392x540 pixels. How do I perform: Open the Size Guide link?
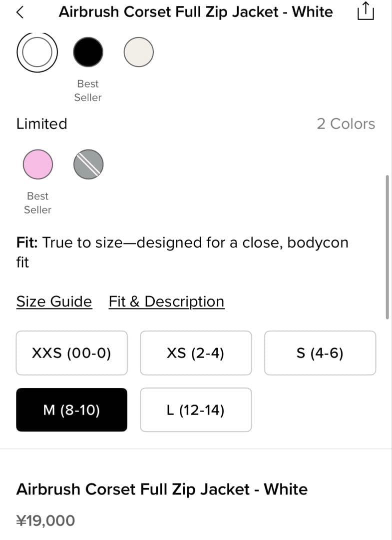[x=54, y=301]
